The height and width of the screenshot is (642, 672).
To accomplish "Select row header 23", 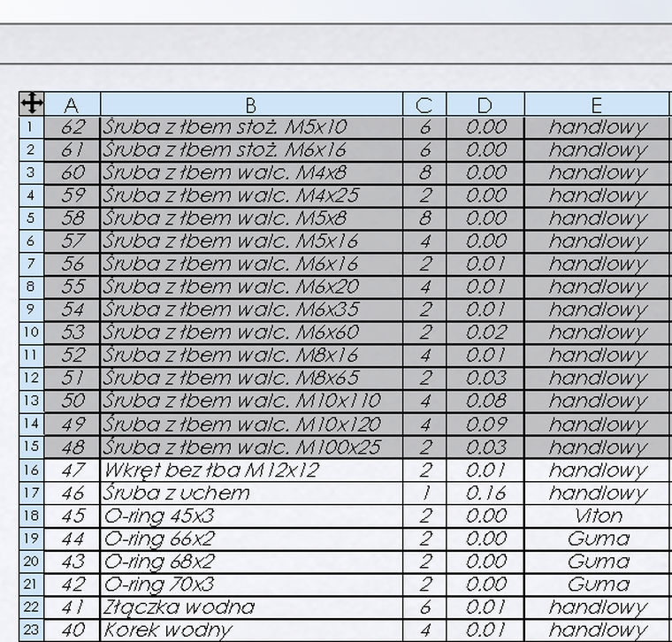I will tap(31, 630).
